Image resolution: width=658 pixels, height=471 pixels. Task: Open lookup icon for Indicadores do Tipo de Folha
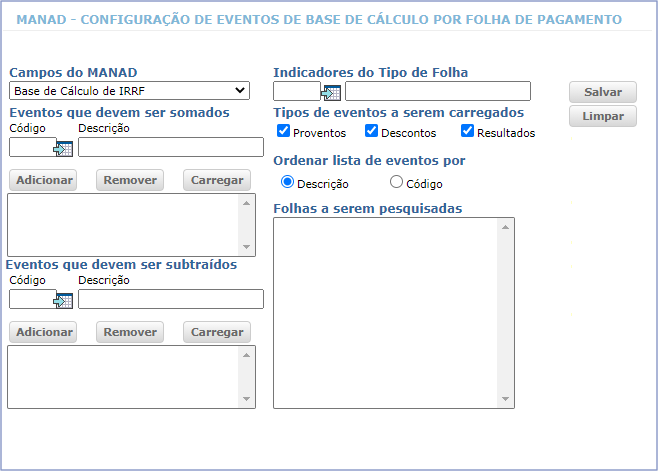(331, 92)
